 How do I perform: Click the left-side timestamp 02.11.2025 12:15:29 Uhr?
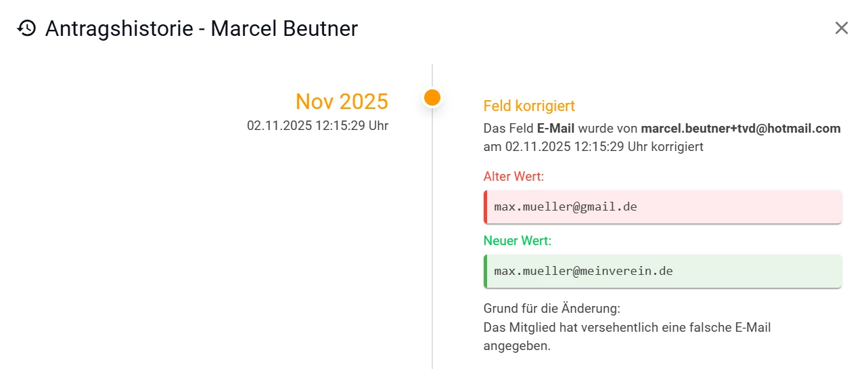317,125
